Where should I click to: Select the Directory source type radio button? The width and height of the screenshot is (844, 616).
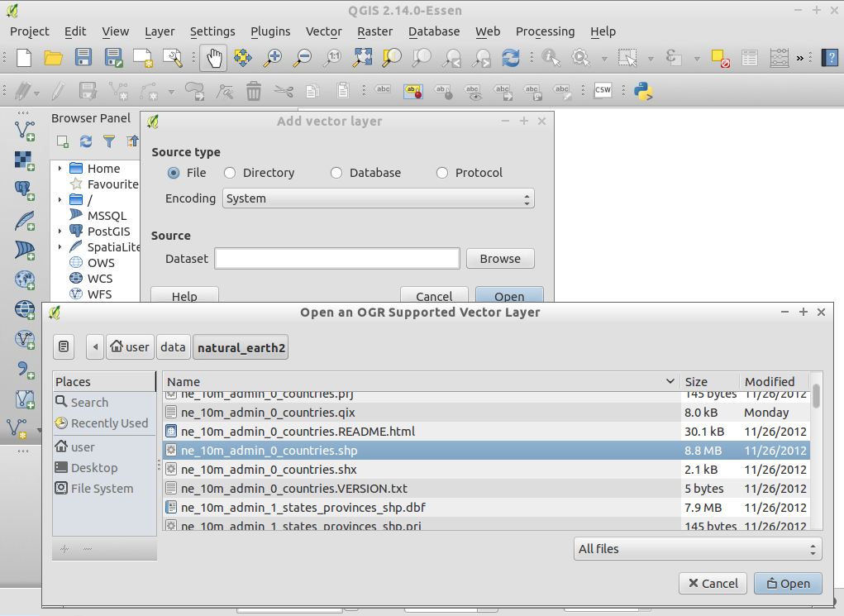pos(230,173)
